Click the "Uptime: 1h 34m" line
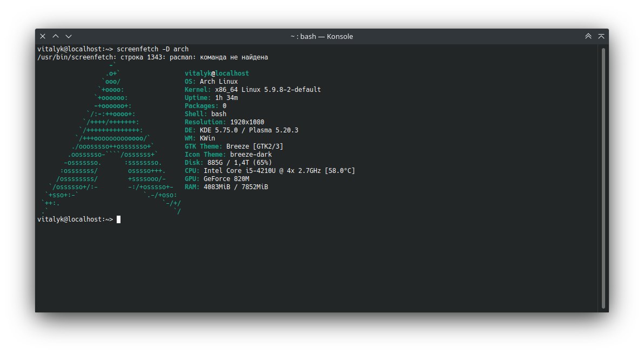The width and height of the screenshot is (644, 354). (x=211, y=98)
